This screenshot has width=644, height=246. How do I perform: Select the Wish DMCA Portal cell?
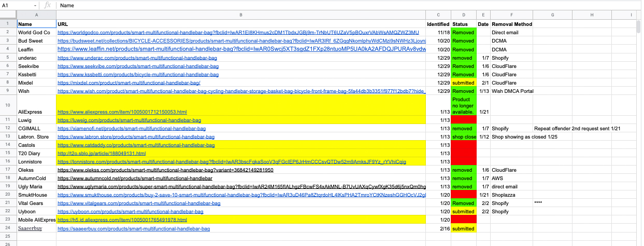point(512,91)
